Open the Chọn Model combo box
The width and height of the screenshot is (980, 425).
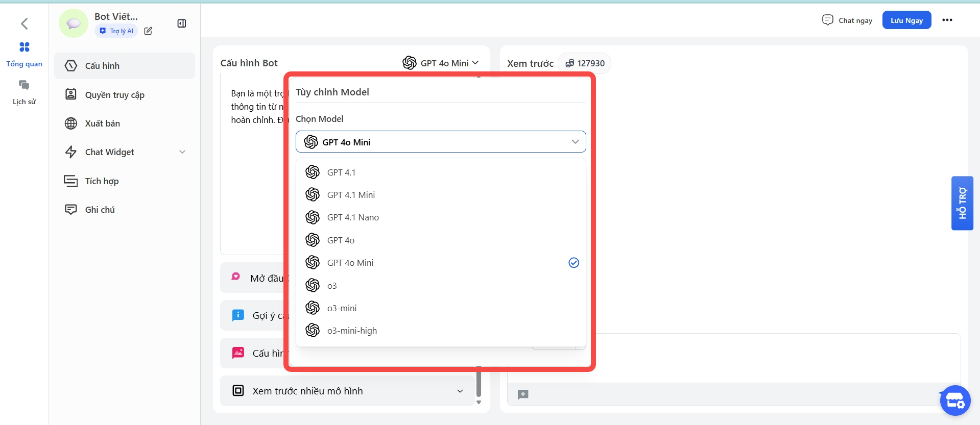pyautogui.click(x=440, y=142)
